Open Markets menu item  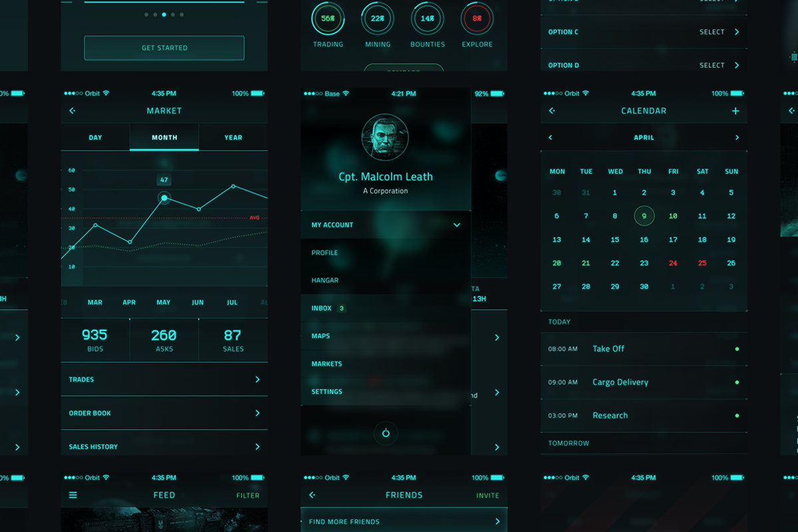coord(386,364)
